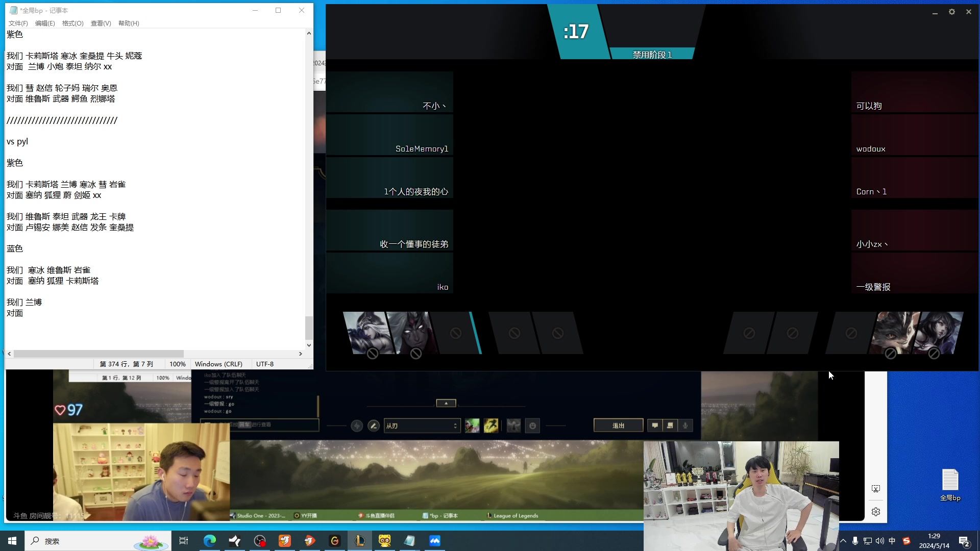Open OBS recording app on taskbar
Viewport: 980px width, 551px height.
pos(260,541)
